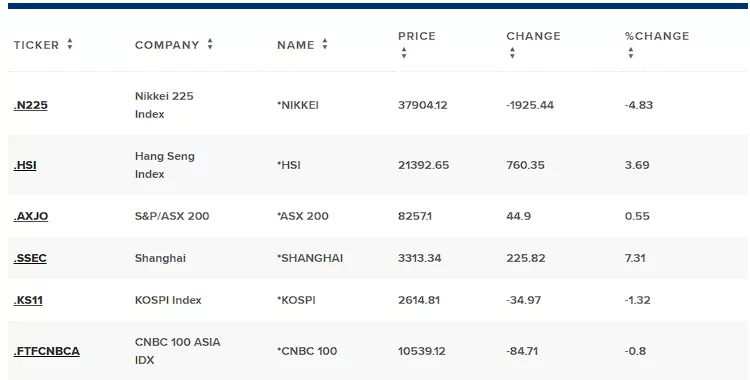Click sort arrows under PRICE header
The width and height of the screenshot is (750, 380).
(404, 53)
